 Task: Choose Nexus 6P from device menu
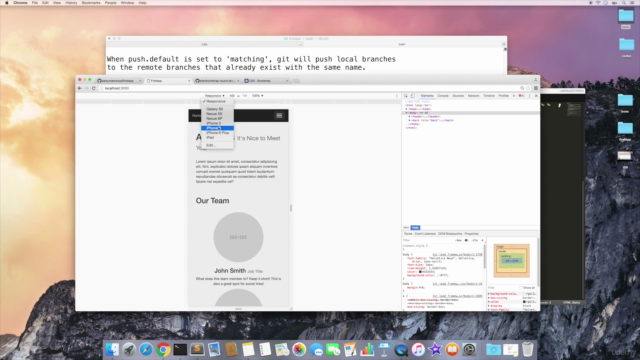click(x=217, y=118)
